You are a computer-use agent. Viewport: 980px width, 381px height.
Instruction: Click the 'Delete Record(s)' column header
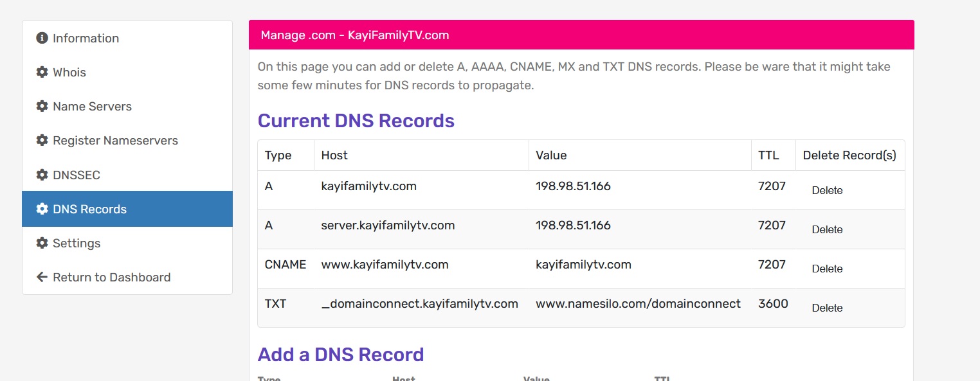[849, 155]
